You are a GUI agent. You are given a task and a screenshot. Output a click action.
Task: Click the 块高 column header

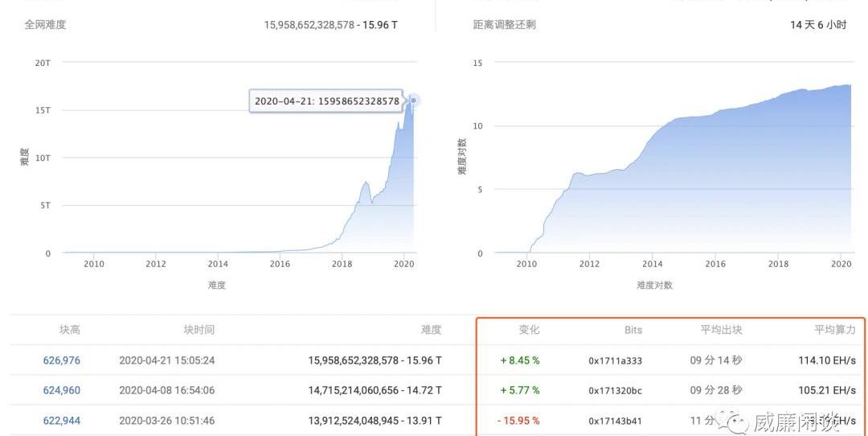point(70,330)
